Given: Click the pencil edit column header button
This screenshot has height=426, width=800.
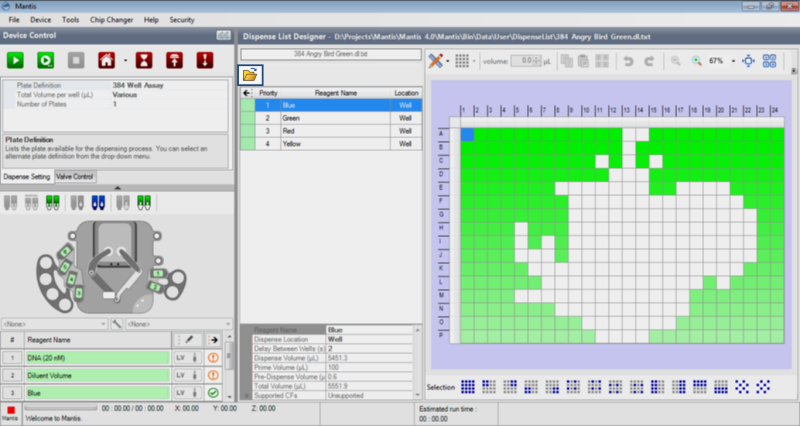Looking at the screenshot, I should [189, 340].
